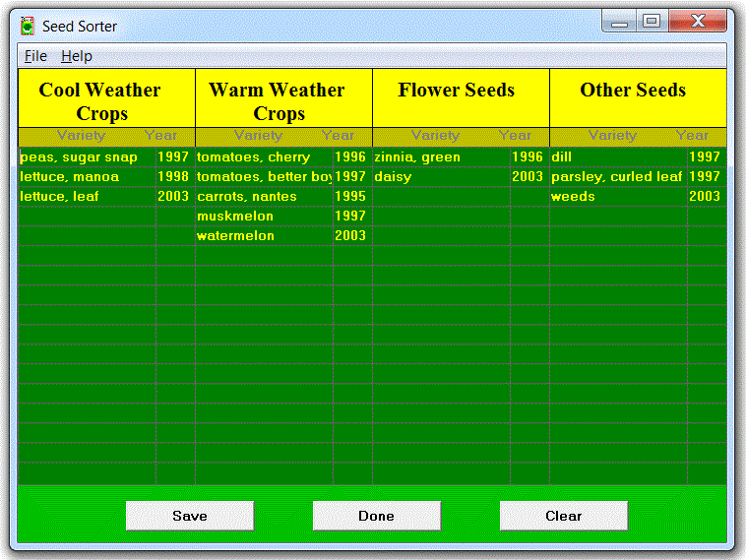Select the 'tomatoes, better boy' cell
Viewport: 746px width, 560px height.
pos(264,176)
